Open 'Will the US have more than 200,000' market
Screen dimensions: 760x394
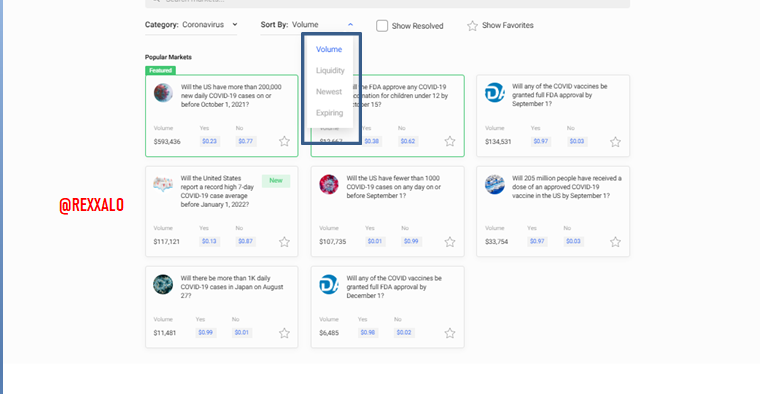[231, 96]
